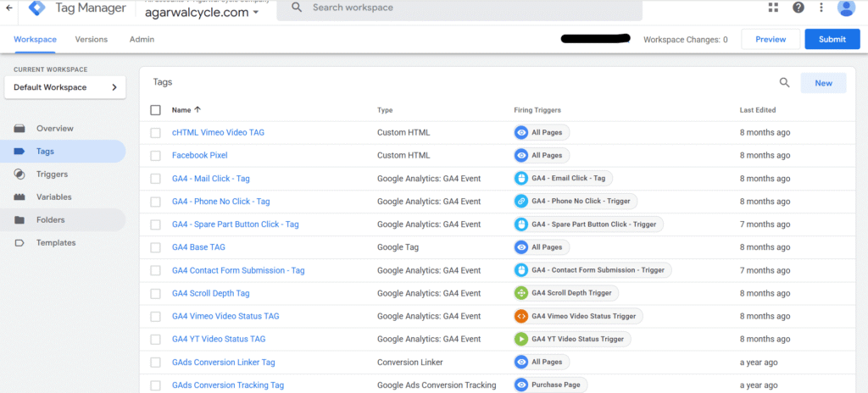Click icon of GA4 - Spare Part Button Click - Trigger

click(521, 224)
